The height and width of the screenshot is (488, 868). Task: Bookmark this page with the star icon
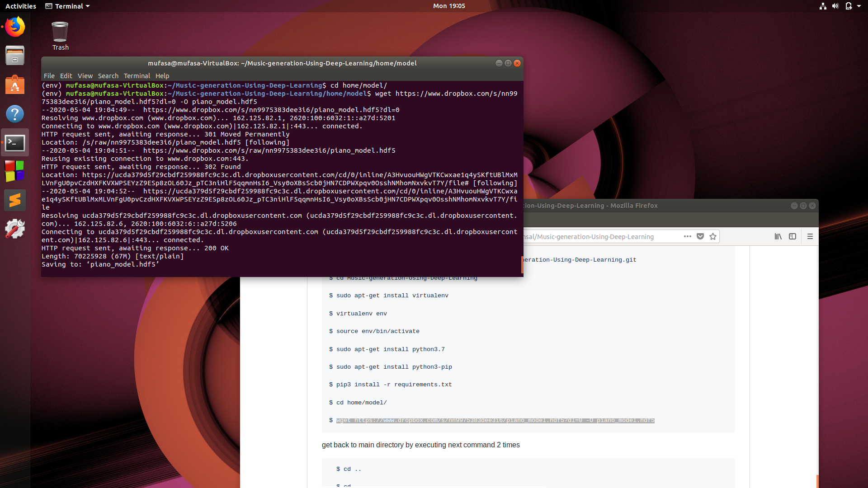coord(713,236)
